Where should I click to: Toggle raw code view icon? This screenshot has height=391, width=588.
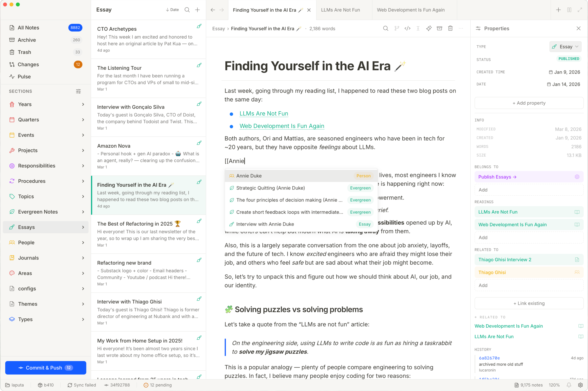pyautogui.click(x=407, y=28)
